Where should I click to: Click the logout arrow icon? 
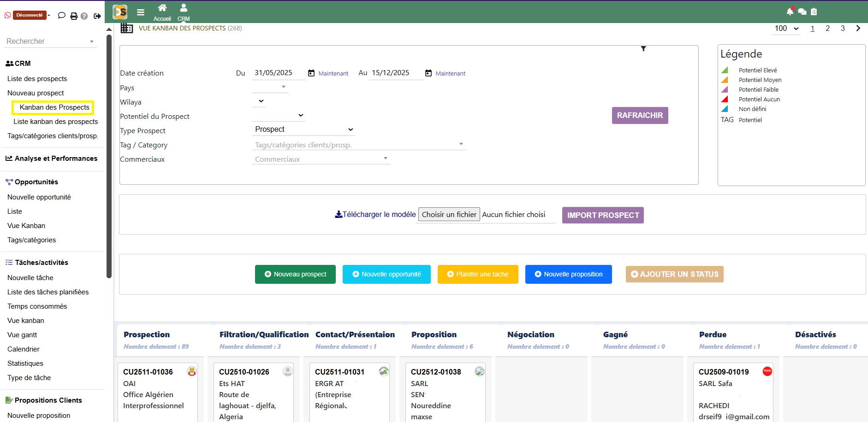tap(97, 15)
